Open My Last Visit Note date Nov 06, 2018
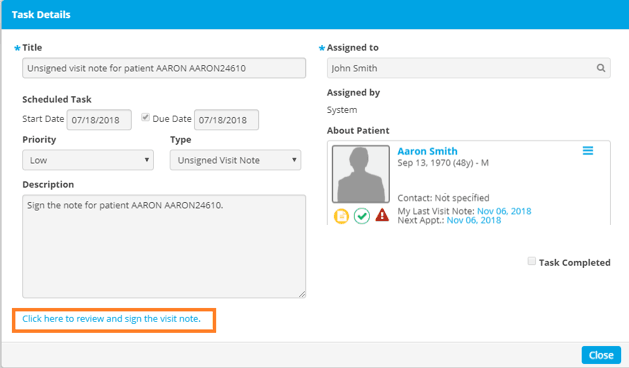Viewport: 629px width, 368px height. coord(504,211)
